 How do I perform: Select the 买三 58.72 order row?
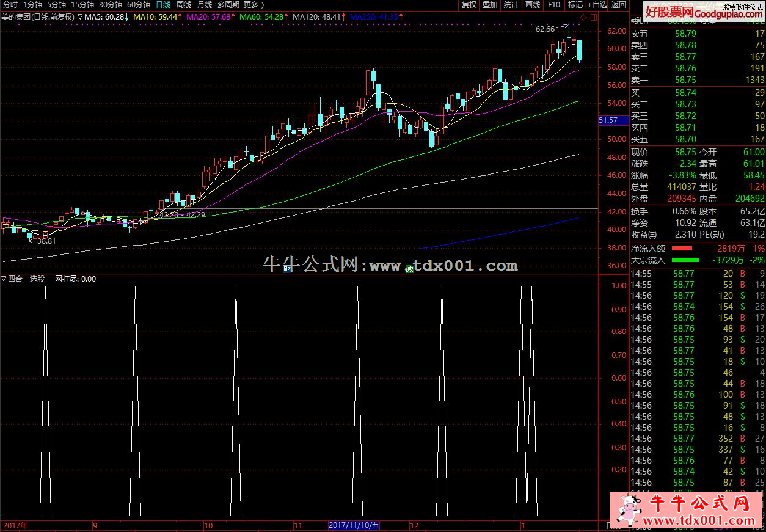(x=698, y=116)
